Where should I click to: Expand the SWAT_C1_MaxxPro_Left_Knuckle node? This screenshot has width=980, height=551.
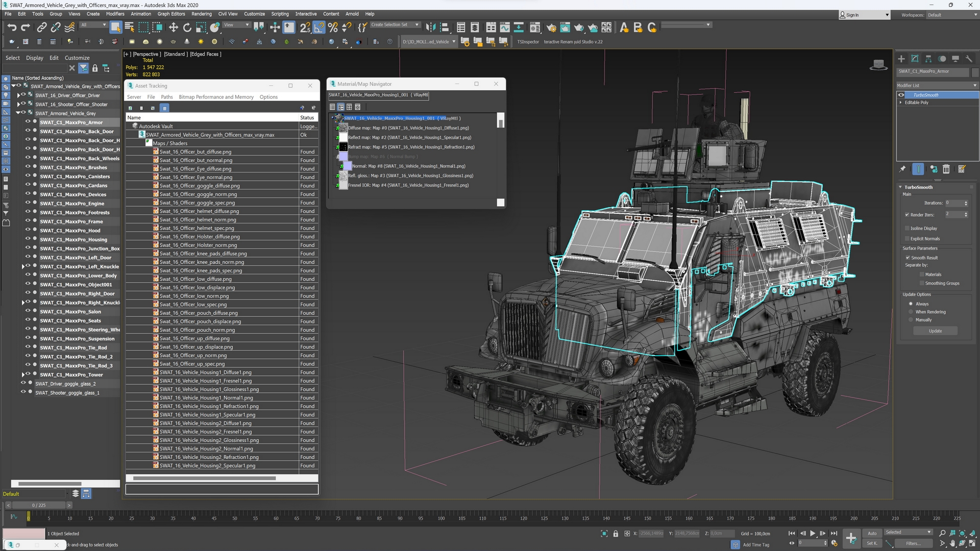23,266
